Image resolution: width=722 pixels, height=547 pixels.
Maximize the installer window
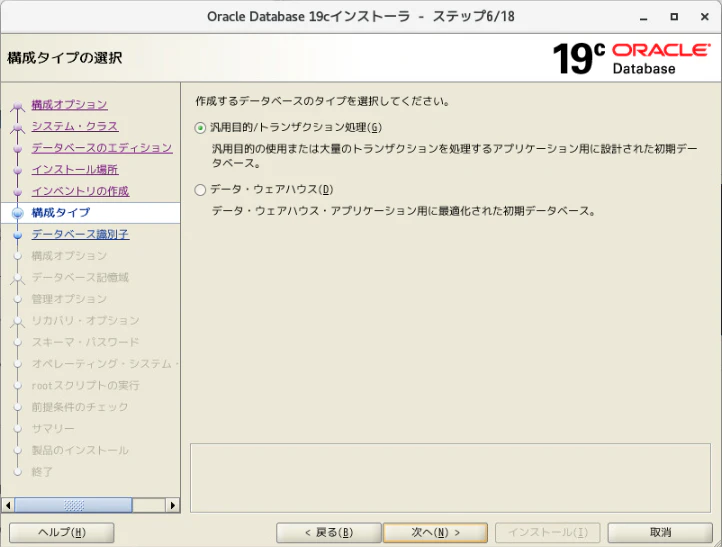[674, 17]
